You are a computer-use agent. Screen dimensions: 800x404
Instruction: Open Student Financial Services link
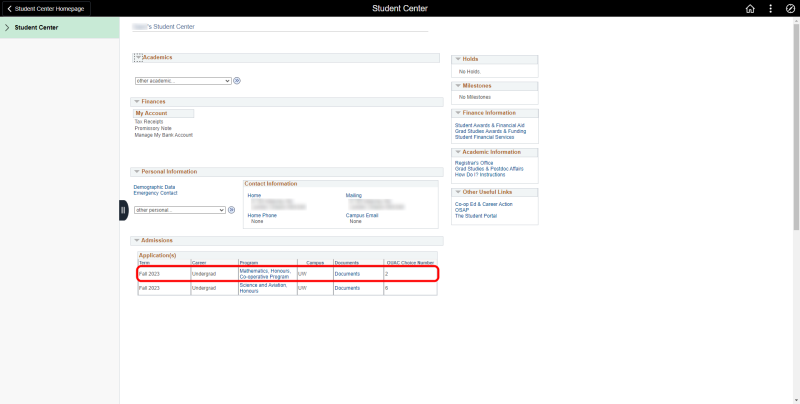coord(484,137)
